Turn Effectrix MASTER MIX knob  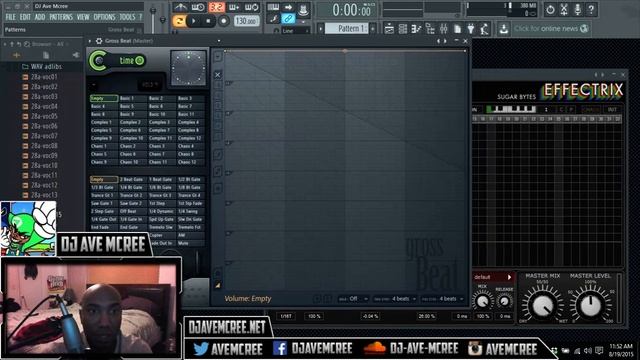(x=542, y=304)
